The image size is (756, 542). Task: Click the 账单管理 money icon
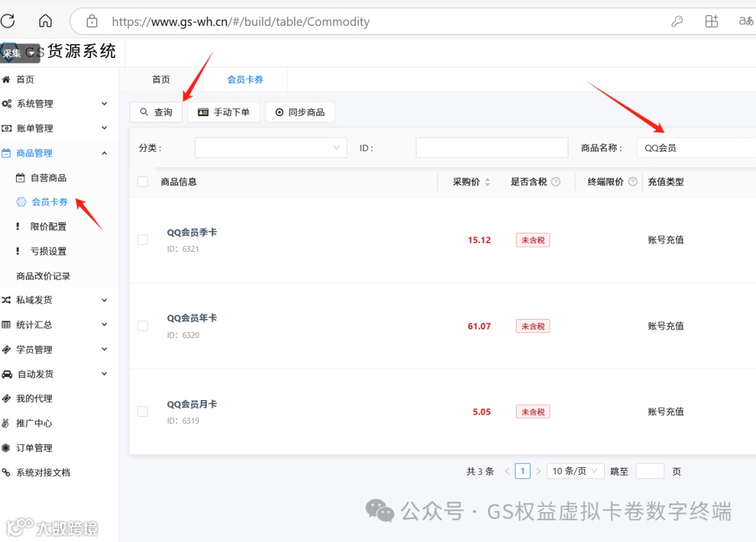(7, 128)
